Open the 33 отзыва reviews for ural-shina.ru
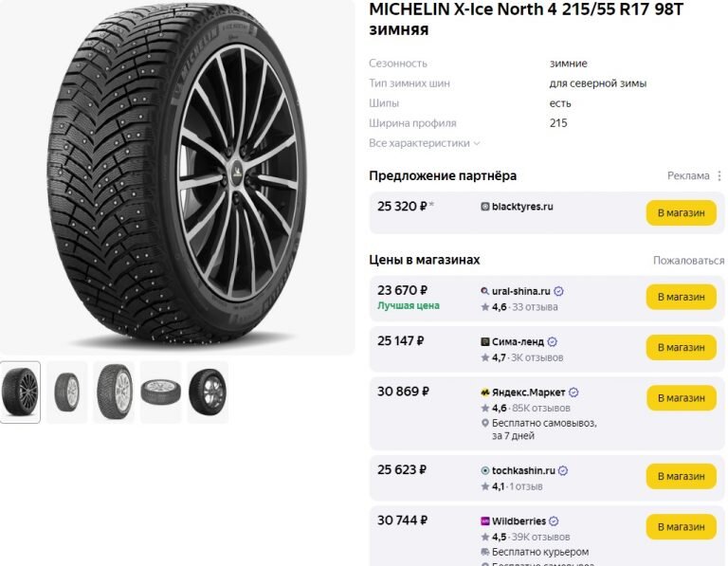The height and width of the screenshot is (566, 728). 535,307
